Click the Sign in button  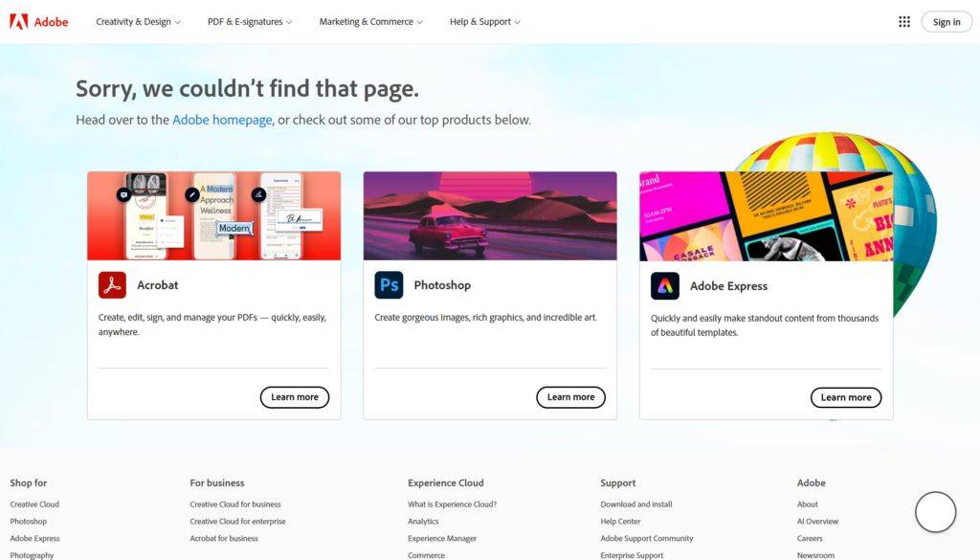point(947,22)
